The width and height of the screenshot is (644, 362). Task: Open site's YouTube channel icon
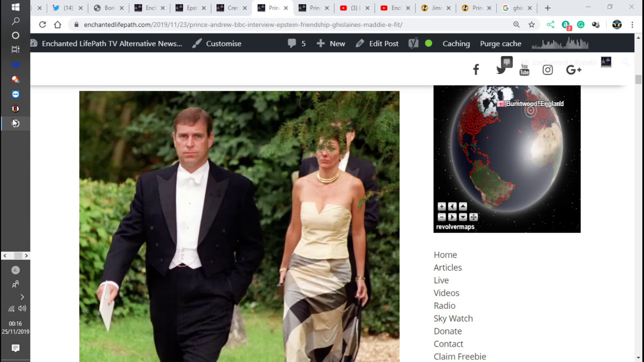(524, 70)
